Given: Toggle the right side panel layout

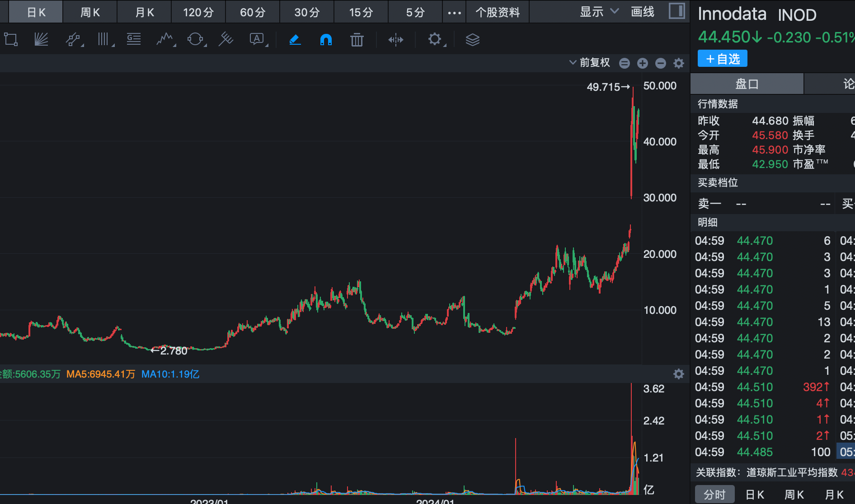Looking at the screenshot, I should [x=676, y=11].
